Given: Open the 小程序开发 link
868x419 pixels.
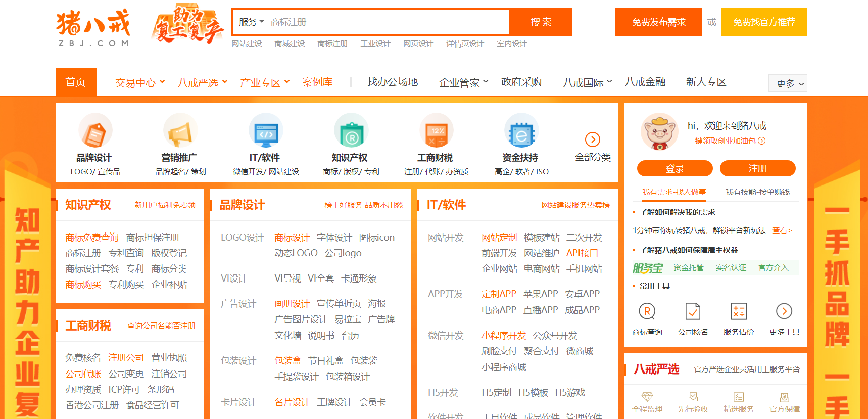Looking at the screenshot, I should (x=504, y=336).
